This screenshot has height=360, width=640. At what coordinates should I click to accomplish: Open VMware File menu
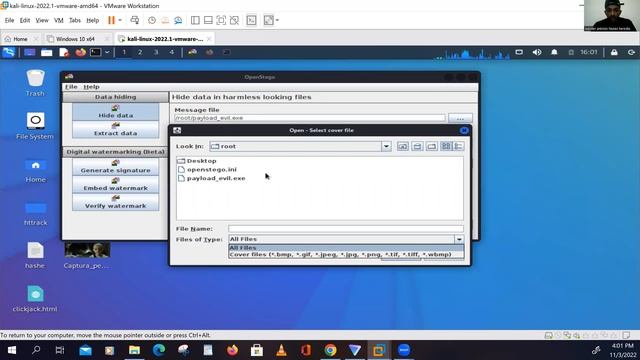tap(9, 20)
